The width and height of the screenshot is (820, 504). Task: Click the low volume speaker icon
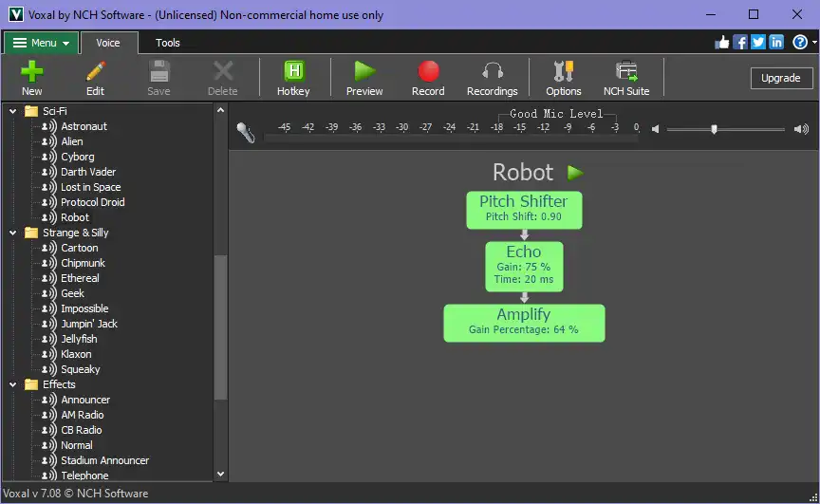point(655,129)
